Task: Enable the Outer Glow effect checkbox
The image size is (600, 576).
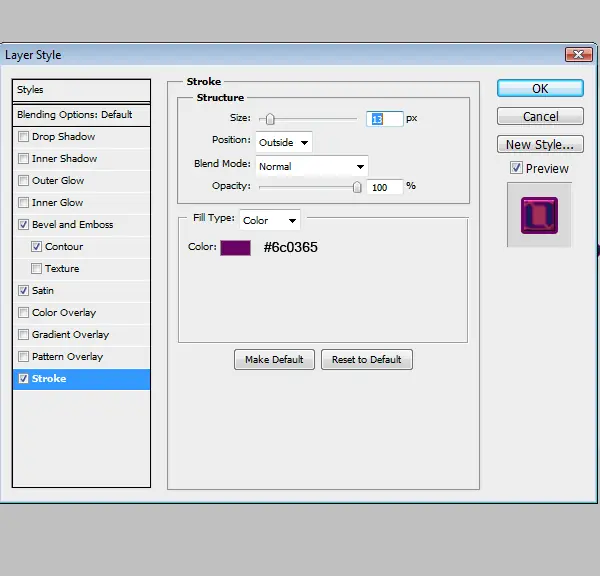Action: tap(23, 180)
